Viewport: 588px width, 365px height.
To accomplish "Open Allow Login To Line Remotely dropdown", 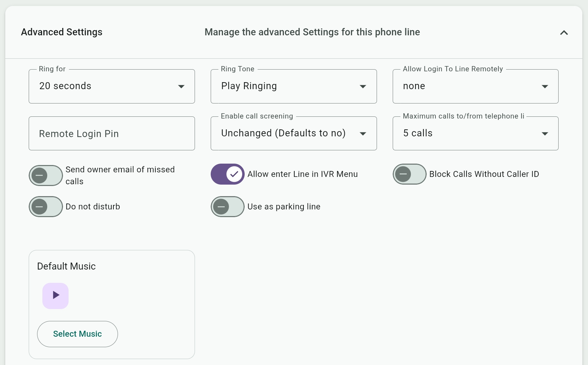I will click(476, 86).
